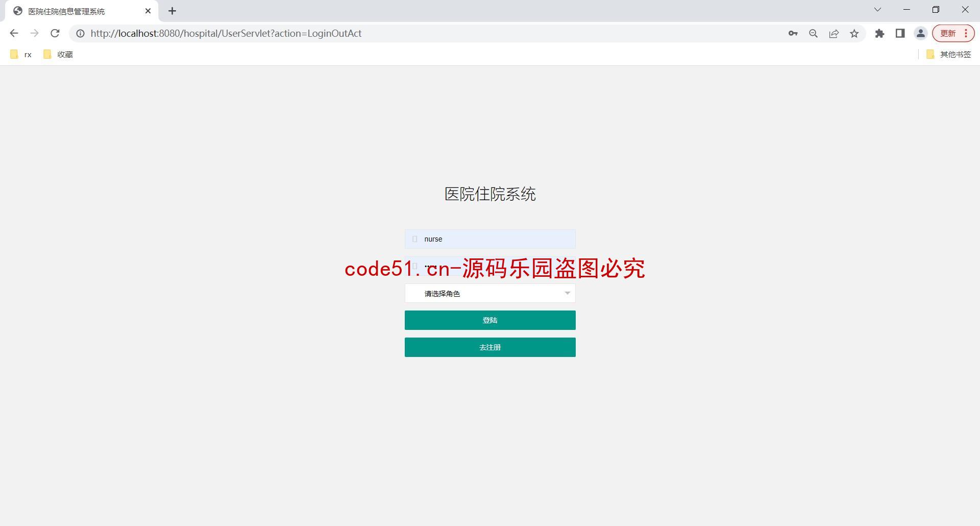Expand the 请选择角色 role dropdown

(x=490, y=293)
